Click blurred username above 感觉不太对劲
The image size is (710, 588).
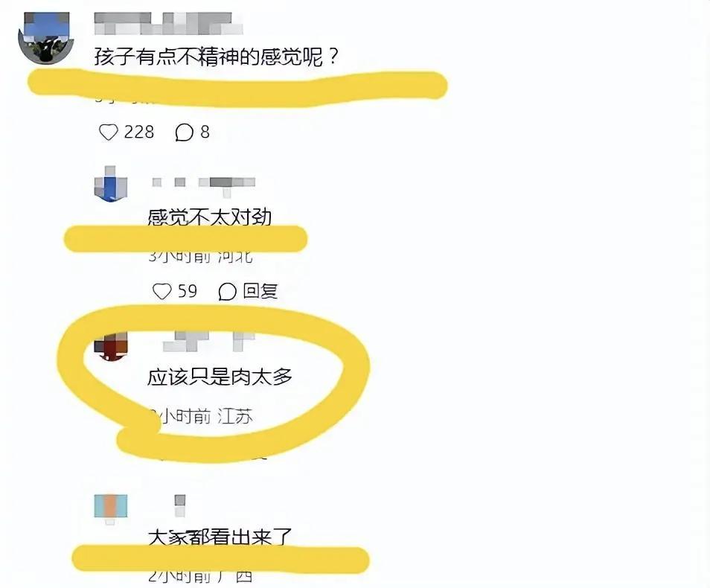pos(203,185)
